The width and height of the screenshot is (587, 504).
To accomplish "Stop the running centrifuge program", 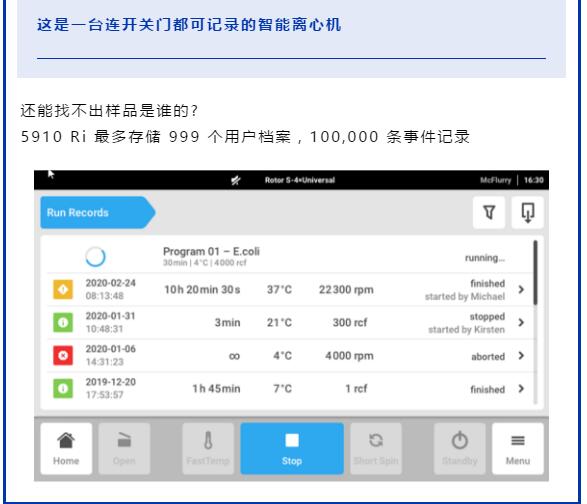I will tap(292, 449).
